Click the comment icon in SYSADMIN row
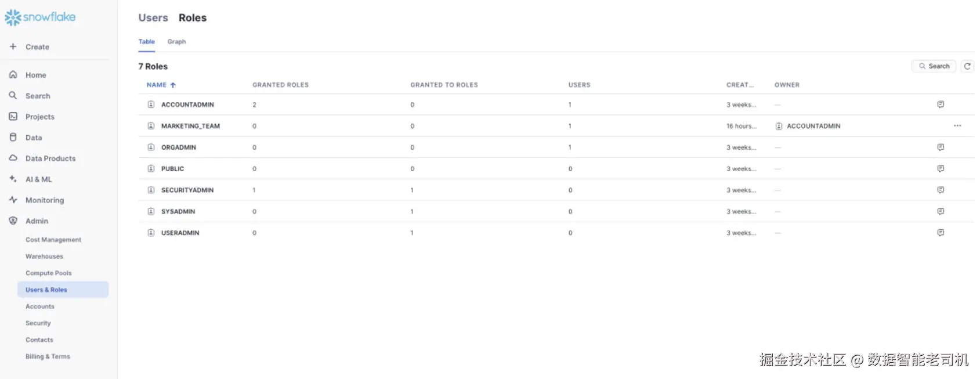This screenshot has height=379, width=980. 941,211
